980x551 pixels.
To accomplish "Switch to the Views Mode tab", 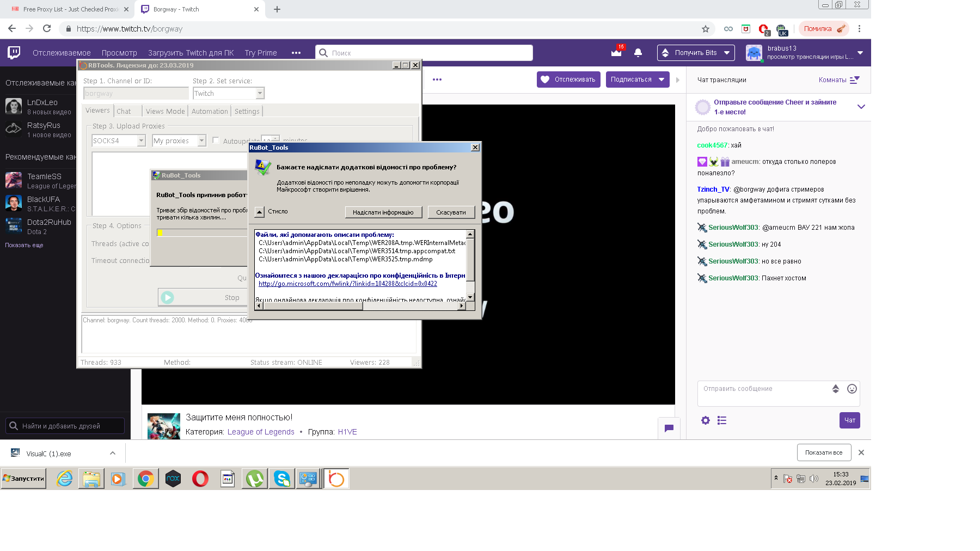I will pyautogui.click(x=165, y=112).
